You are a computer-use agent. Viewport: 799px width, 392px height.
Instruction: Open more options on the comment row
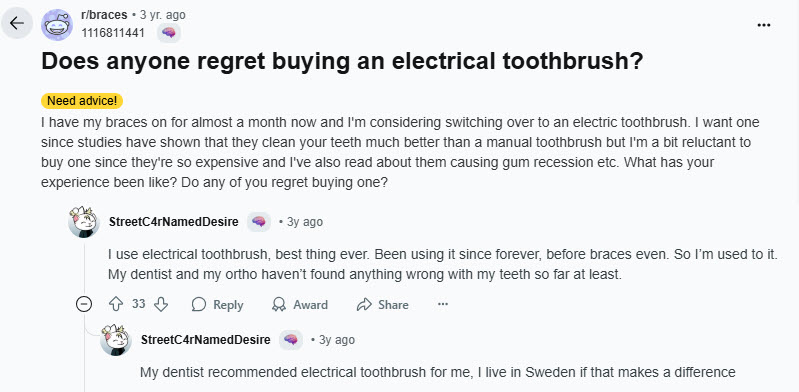point(443,304)
